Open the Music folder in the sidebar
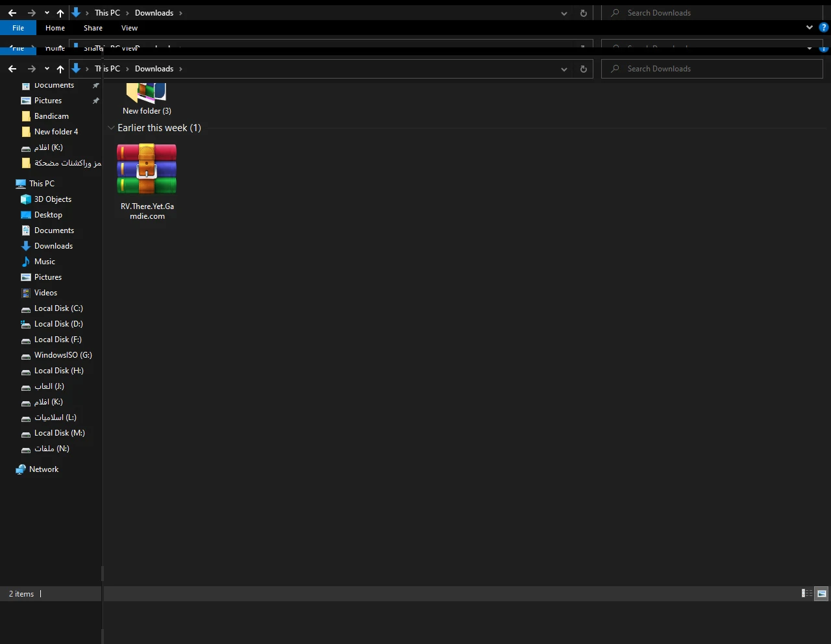This screenshot has height=644, width=831. point(44,262)
